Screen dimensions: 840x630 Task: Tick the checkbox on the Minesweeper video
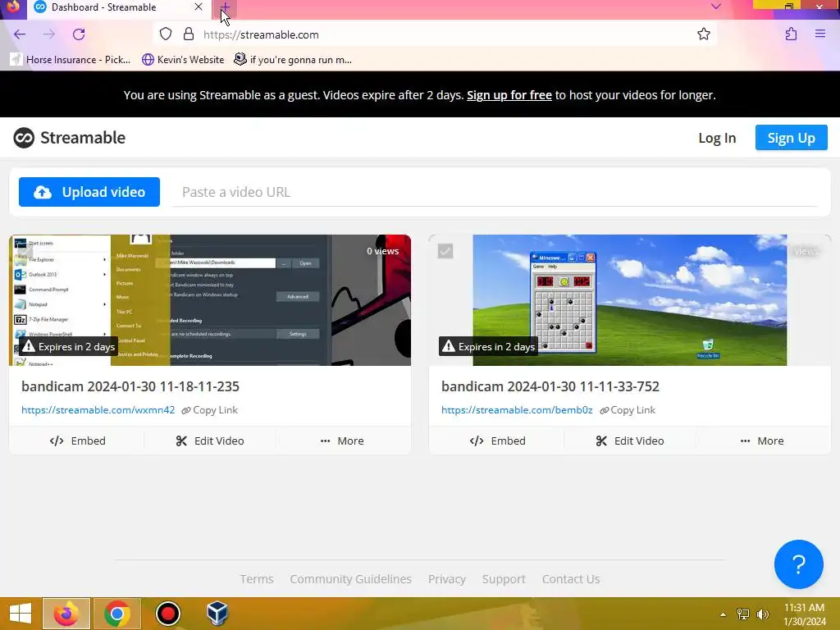445,251
